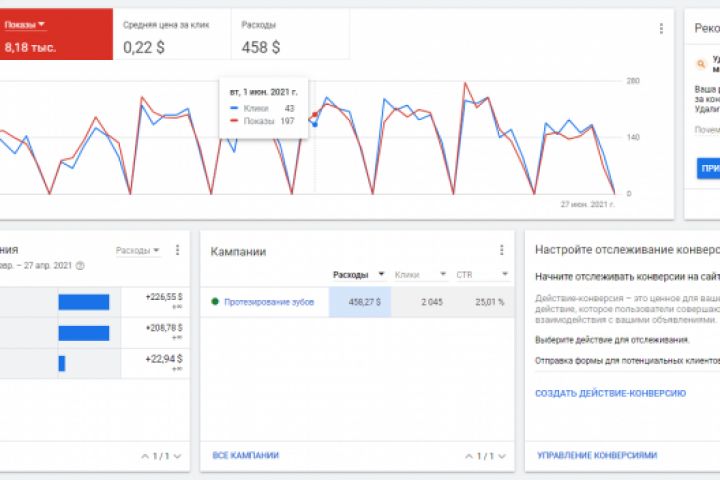Screen dimensions: 720x480
Task: Click the УПРАВЛЕНИЕ КОНВЕРСИЯМИ link
Action: click(x=597, y=456)
